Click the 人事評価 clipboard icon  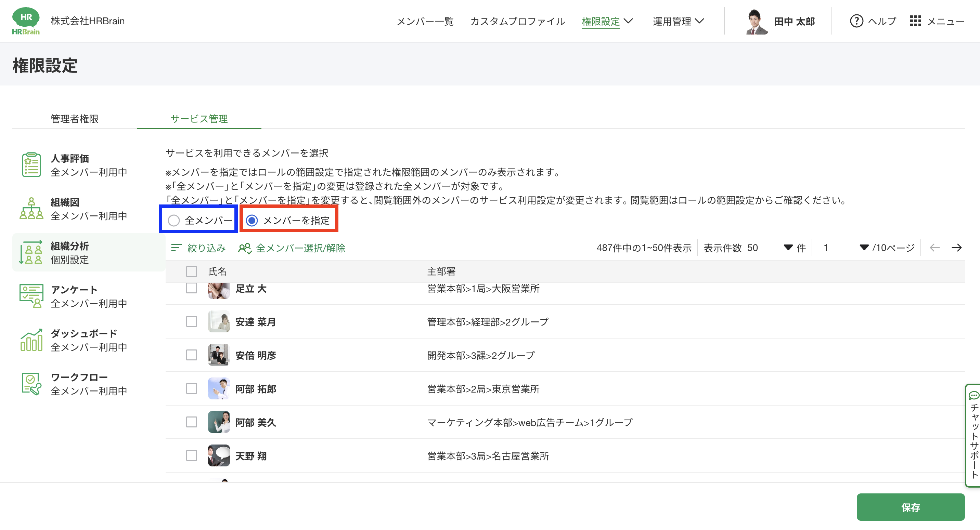pyautogui.click(x=31, y=165)
